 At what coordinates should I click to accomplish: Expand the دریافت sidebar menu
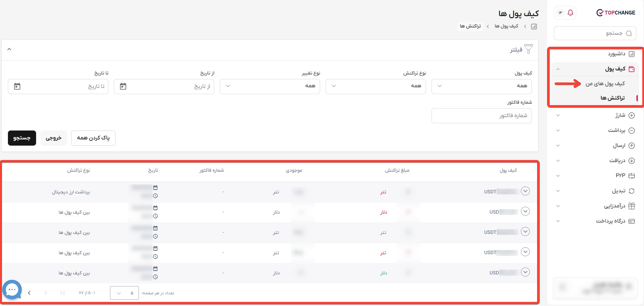coord(558,161)
